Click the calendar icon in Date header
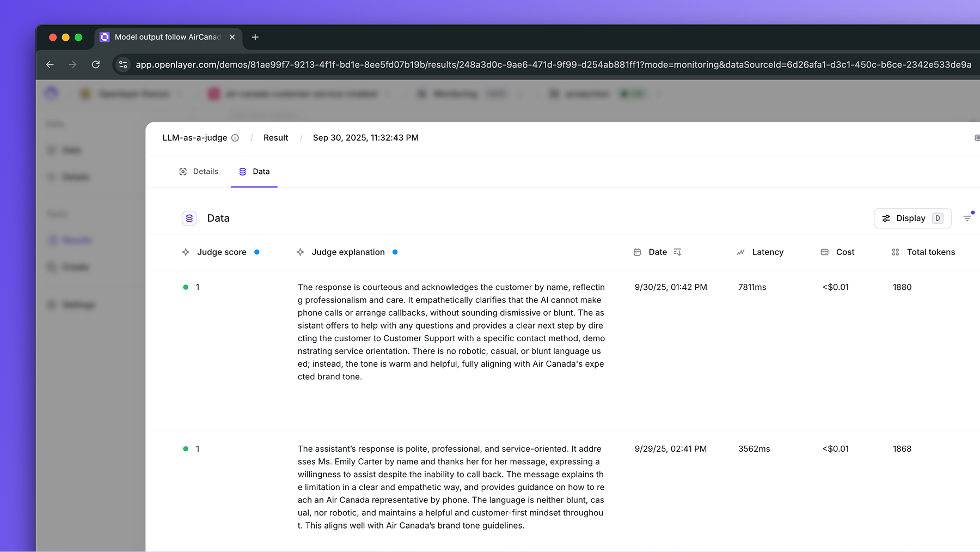This screenshot has height=552, width=980. click(637, 252)
